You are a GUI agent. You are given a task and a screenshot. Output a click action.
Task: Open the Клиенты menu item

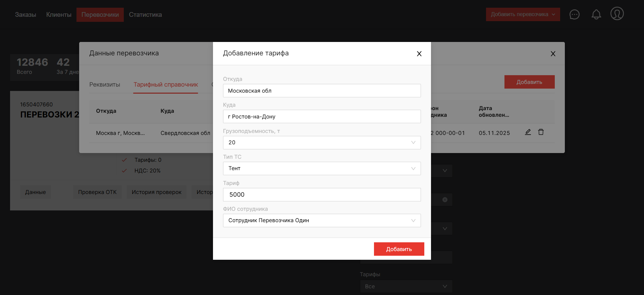point(59,15)
